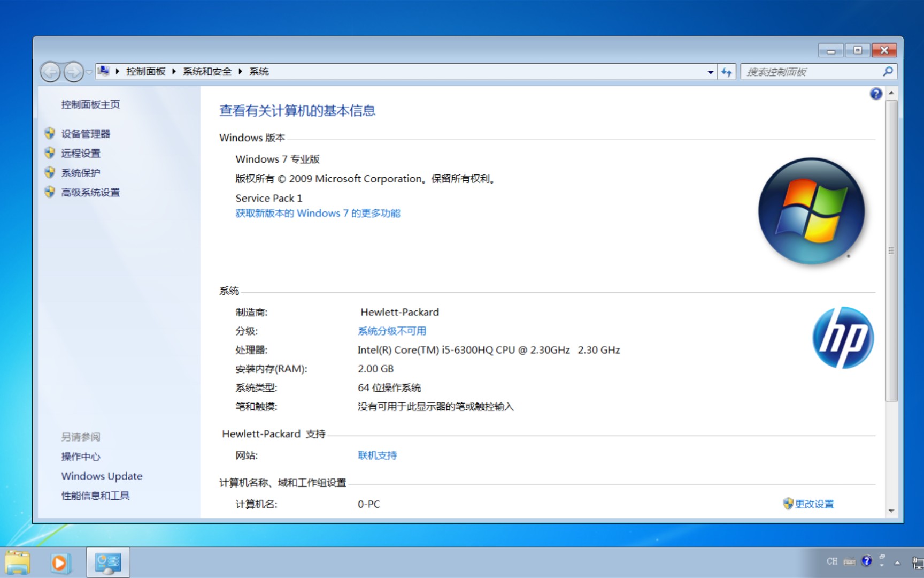Expand the arrow before 控制面板 breadcrumb
Image resolution: width=924 pixels, height=578 pixels.
(118, 71)
